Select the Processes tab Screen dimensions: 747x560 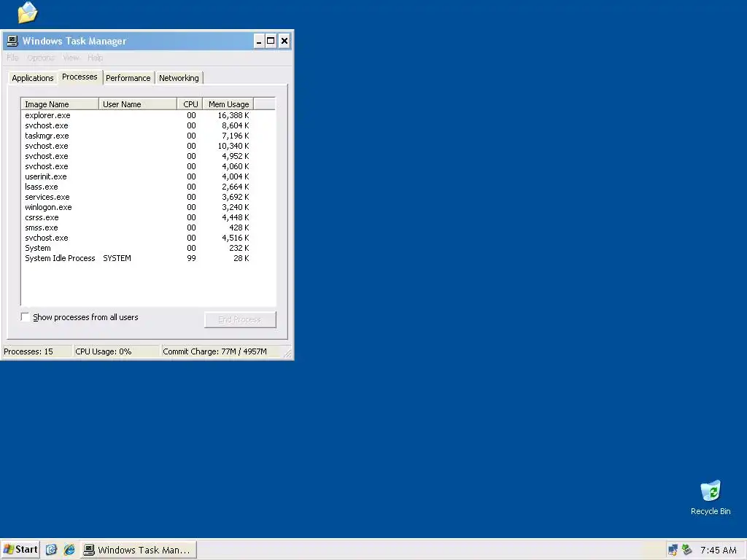coord(80,77)
